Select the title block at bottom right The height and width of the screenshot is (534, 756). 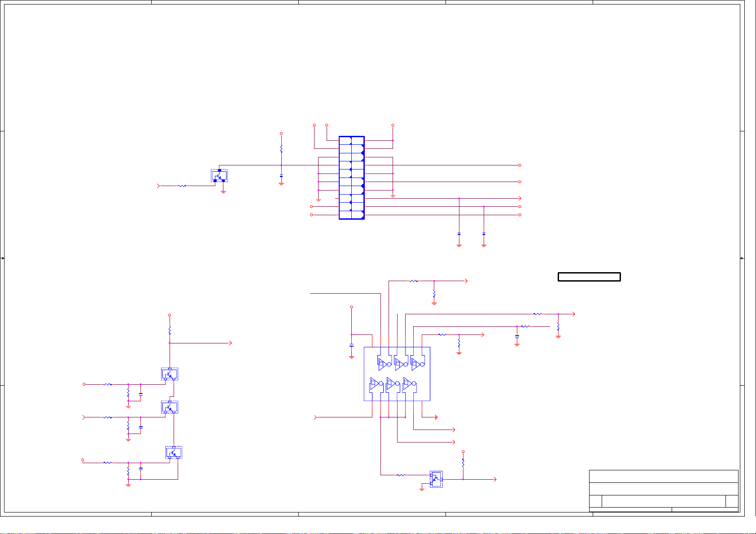point(663,490)
